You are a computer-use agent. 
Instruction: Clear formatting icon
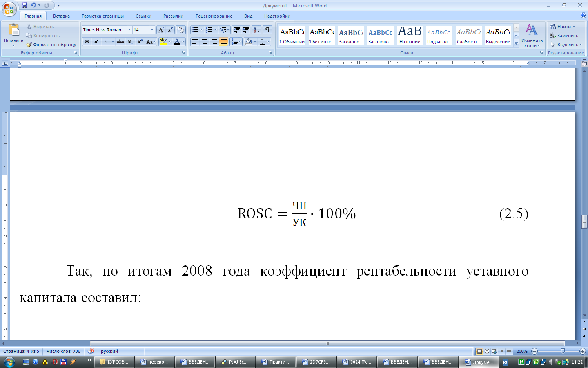pos(181,30)
